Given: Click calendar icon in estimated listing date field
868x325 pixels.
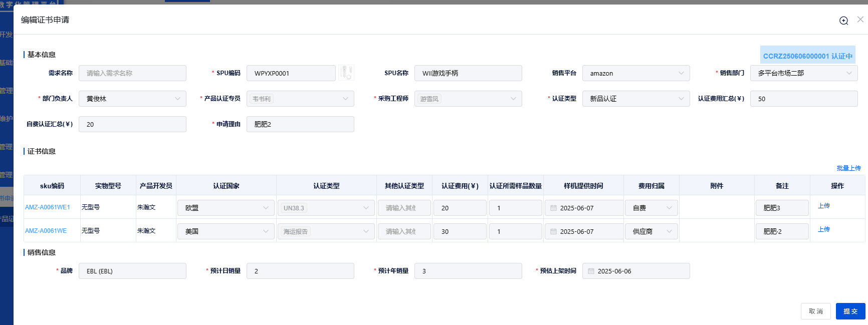Looking at the screenshot, I should [x=591, y=271].
